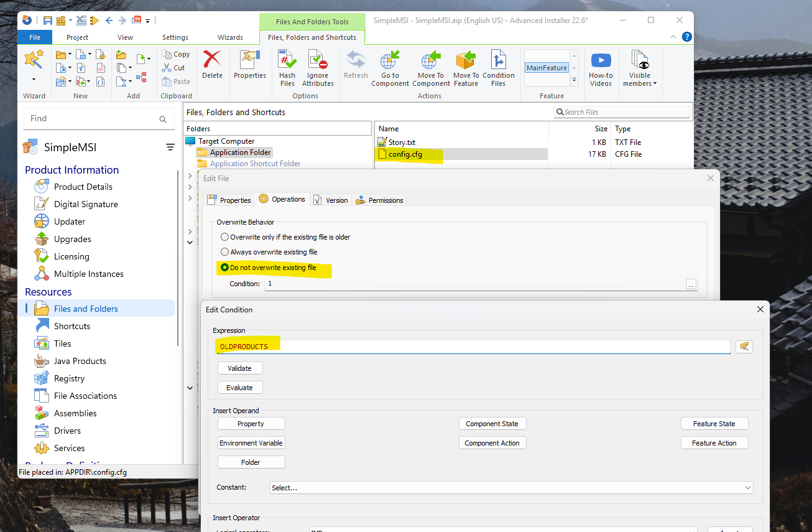Open the Visible members dropdown
Image resolution: width=812 pixels, height=532 pixels.
click(639, 68)
